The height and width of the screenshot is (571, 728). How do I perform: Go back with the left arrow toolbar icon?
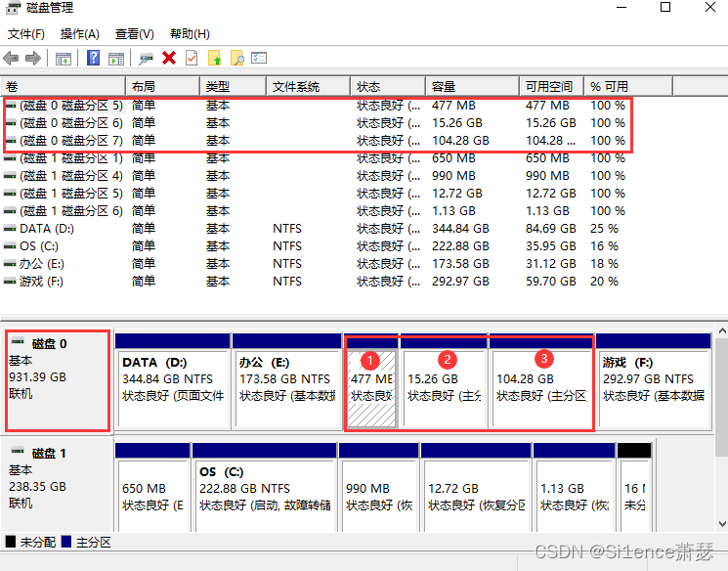pyautogui.click(x=11, y=58)
